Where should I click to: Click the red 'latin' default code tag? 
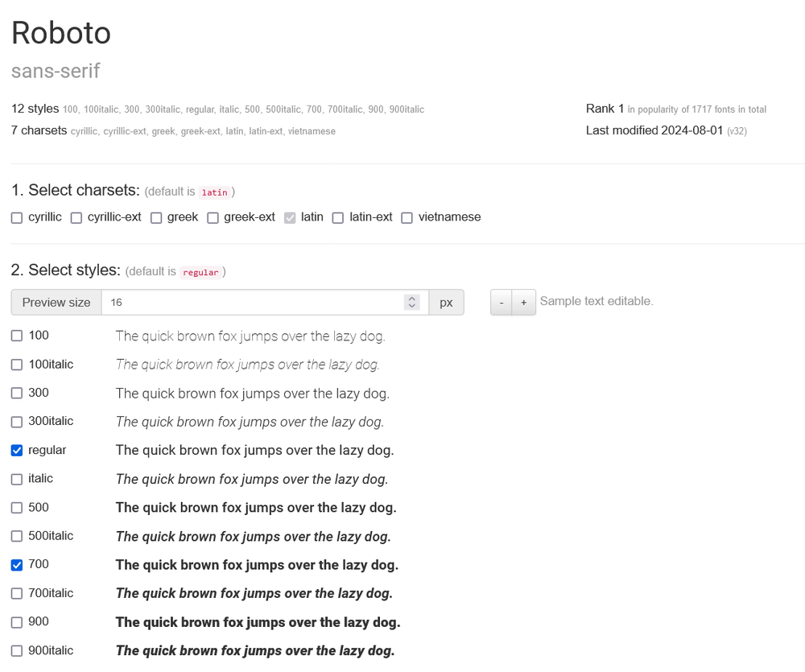click(215, 192)
